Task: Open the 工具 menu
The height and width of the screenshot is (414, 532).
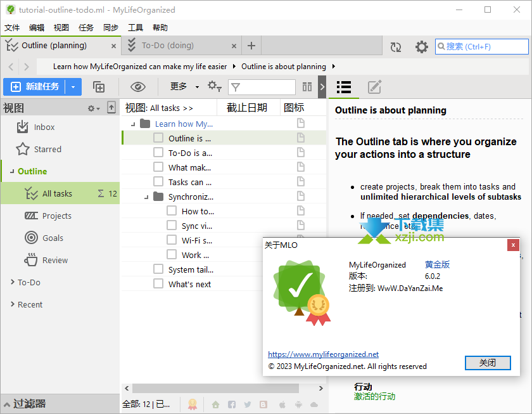Action: (x=136, y=27)
